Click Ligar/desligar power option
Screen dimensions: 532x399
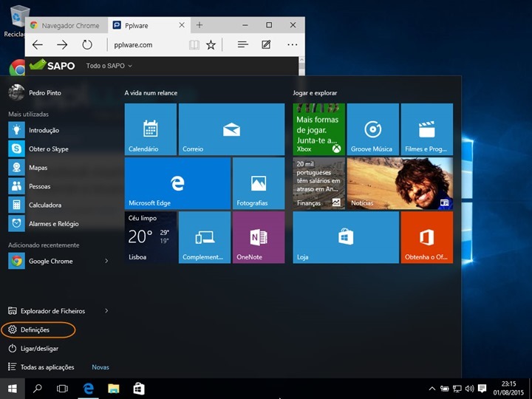[33, 349]
